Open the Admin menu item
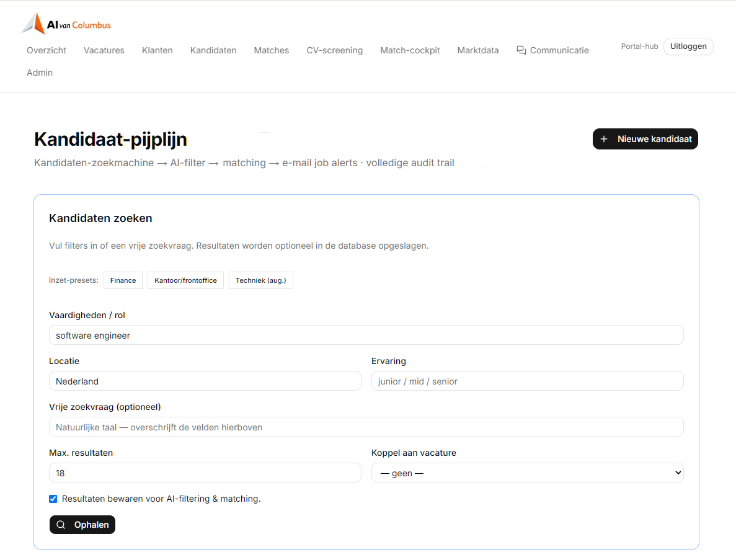 coord(40,73)
